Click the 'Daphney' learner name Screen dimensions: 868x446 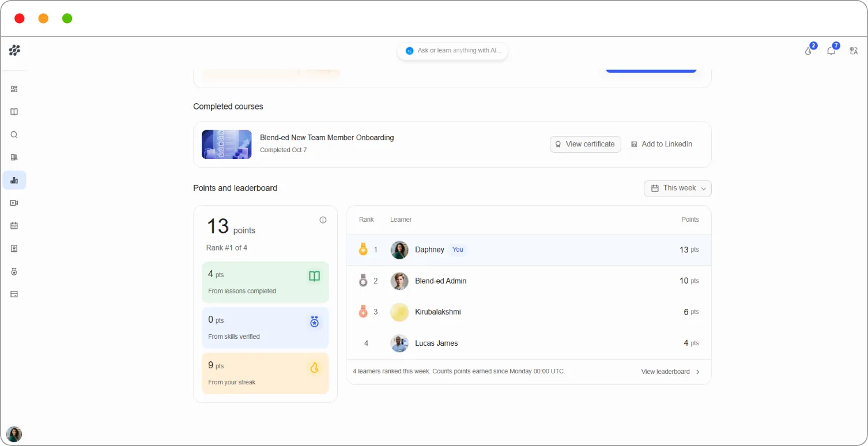429,250
